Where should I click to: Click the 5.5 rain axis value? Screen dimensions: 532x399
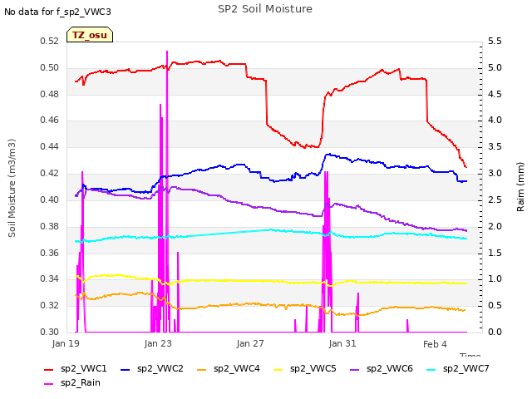(x=495, y=42)
